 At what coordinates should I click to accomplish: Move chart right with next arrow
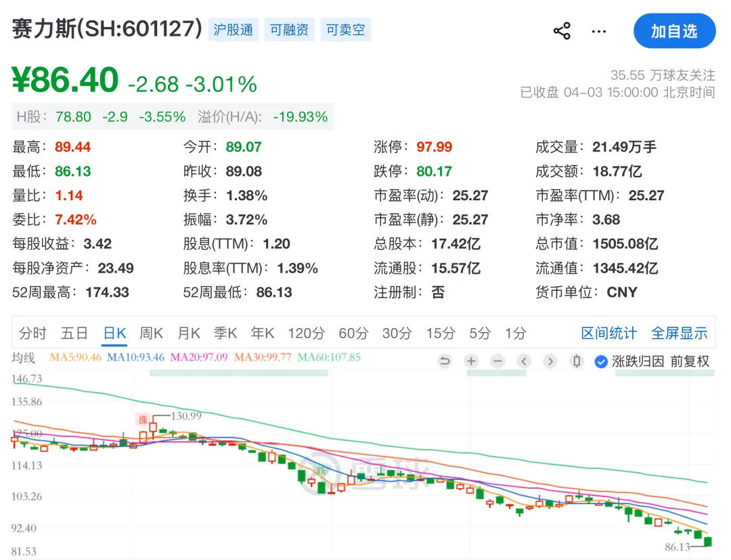pos(550,361)
